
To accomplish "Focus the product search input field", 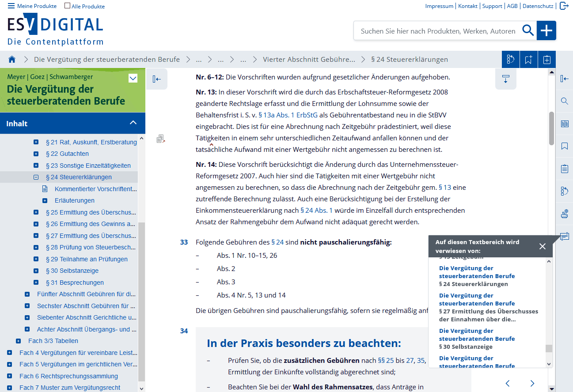I will [x=437, y=31].
